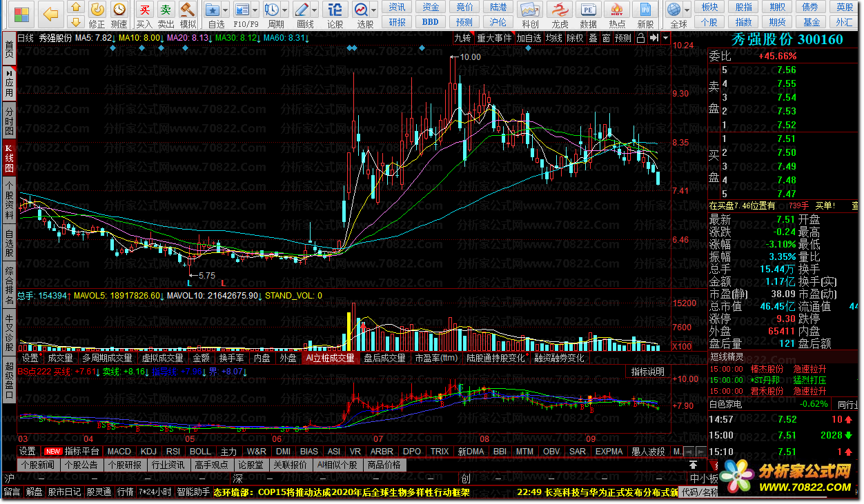Open the 新股 IPO icon
The height and width of the screenshot is (504, 864).
[x=646, y=14]
